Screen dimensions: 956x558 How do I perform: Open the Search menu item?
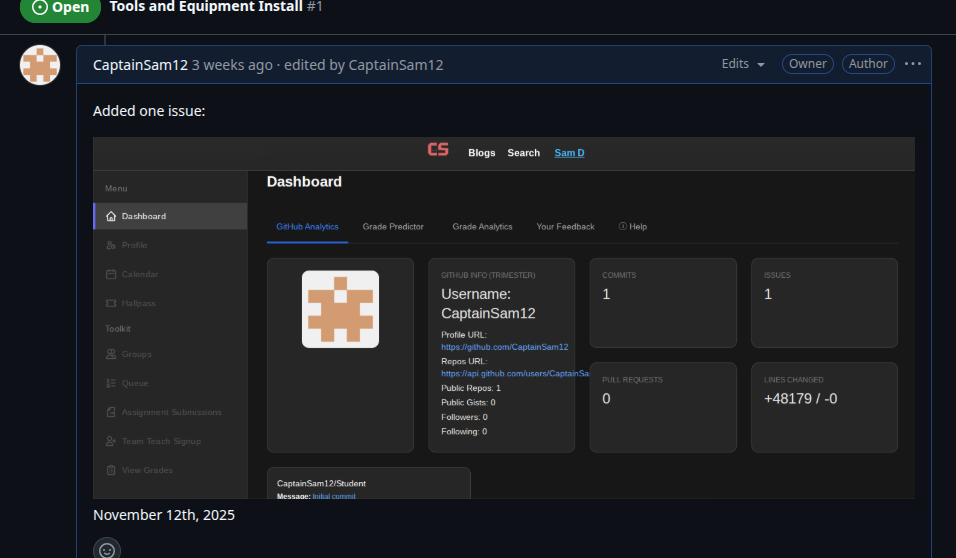pyautogui.click(x=523, y=153)
